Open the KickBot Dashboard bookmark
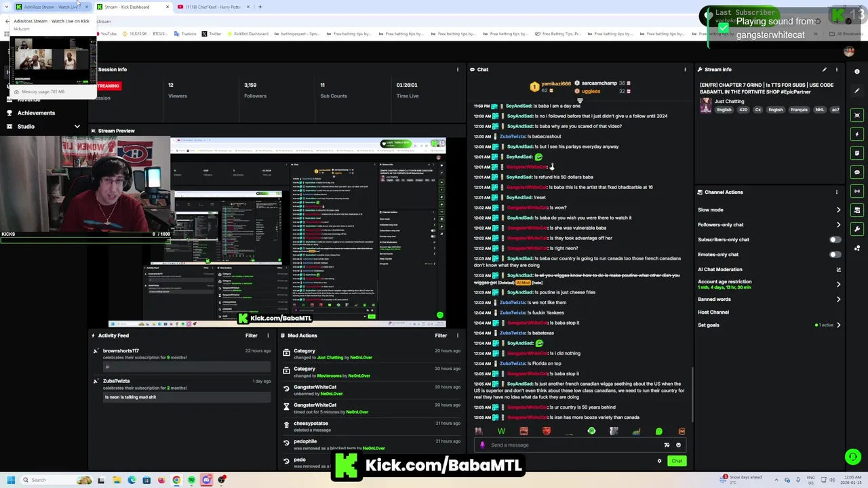 coord(248,34)
